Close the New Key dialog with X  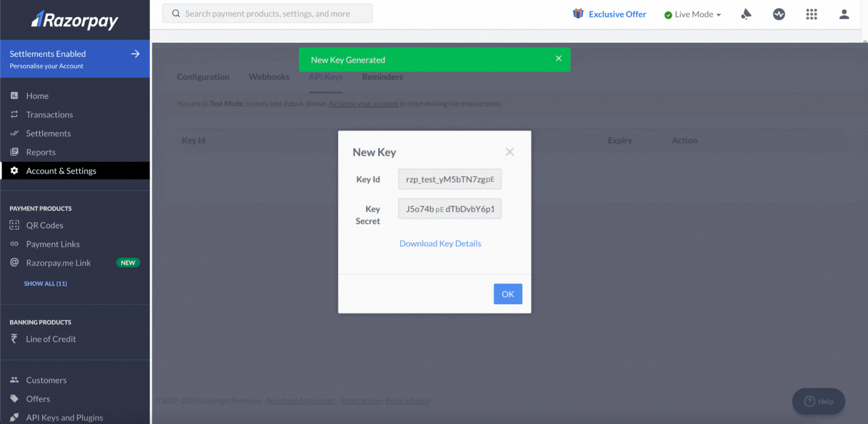(510, 152)
